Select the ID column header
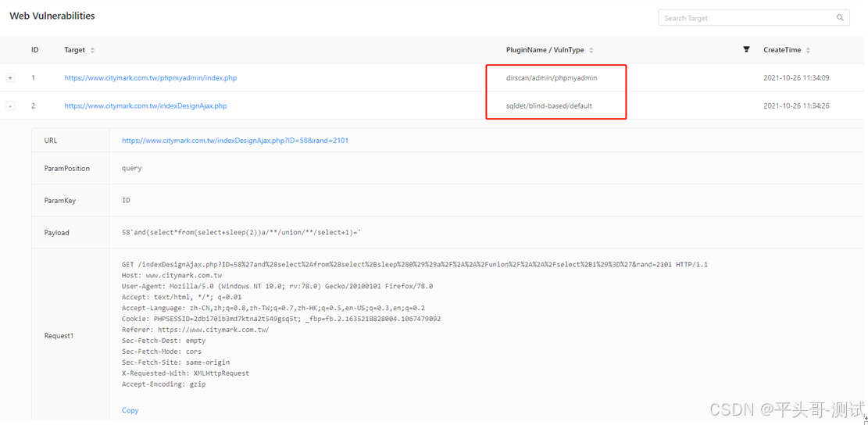Screen dimensions: 868x425 [x=35, y=50]
